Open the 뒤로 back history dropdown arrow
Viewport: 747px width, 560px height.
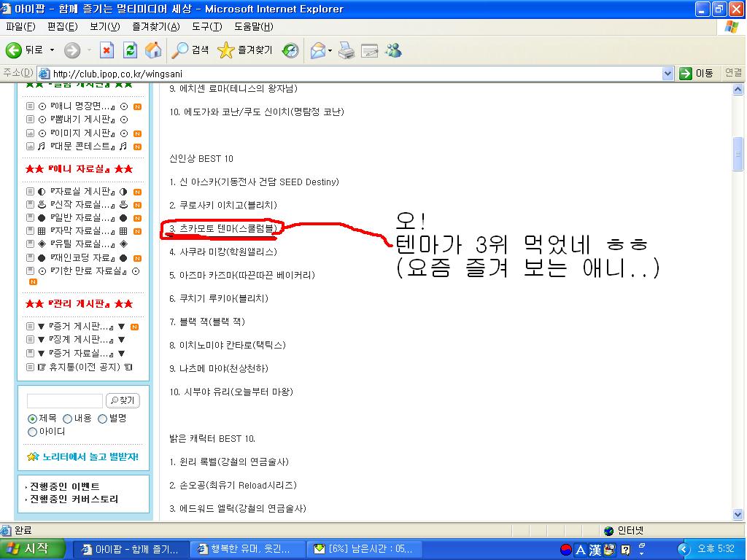point(52,50)
